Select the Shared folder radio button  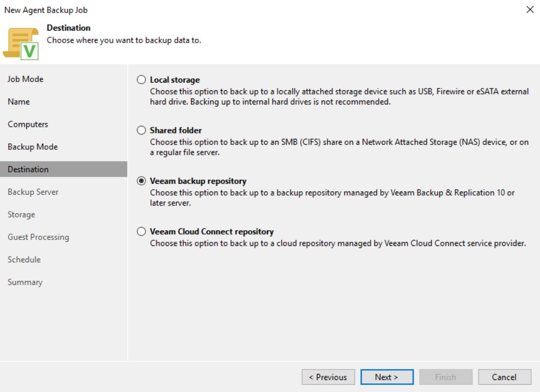141,131
